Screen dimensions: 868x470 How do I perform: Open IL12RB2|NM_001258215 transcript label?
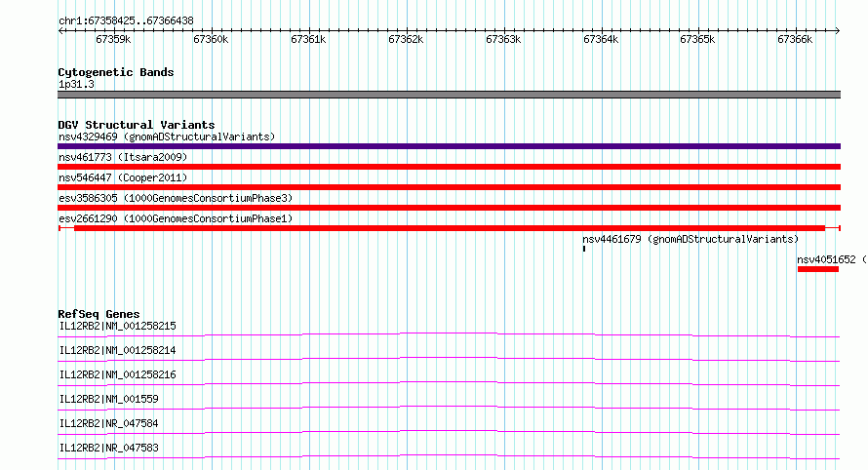(117, 326)
